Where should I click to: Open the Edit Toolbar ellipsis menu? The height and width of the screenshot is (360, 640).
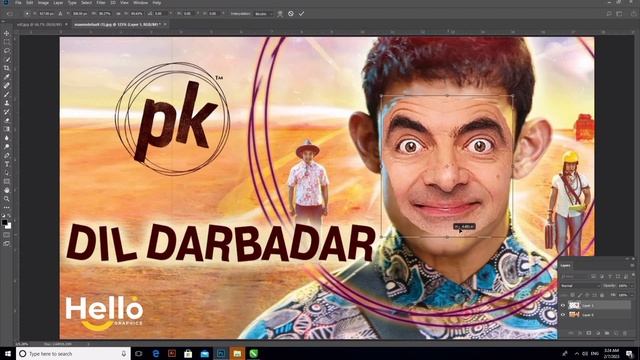click(7, 207)
